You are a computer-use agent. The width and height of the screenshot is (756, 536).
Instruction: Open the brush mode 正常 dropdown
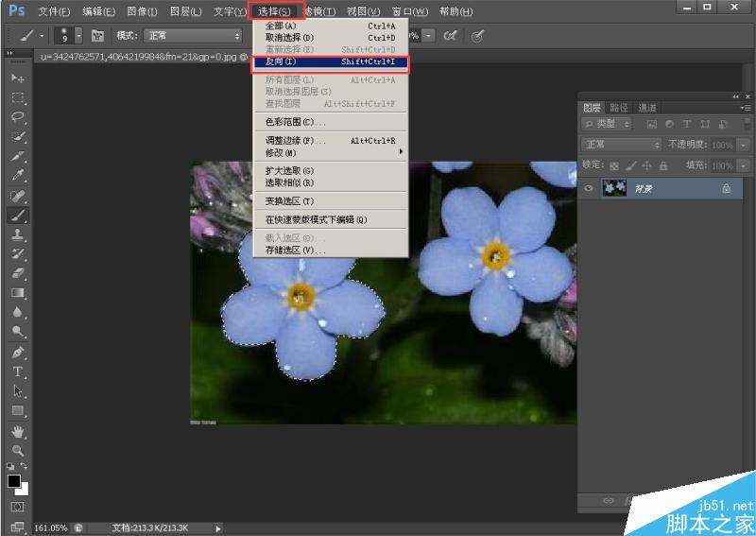[x=192, y=36]
